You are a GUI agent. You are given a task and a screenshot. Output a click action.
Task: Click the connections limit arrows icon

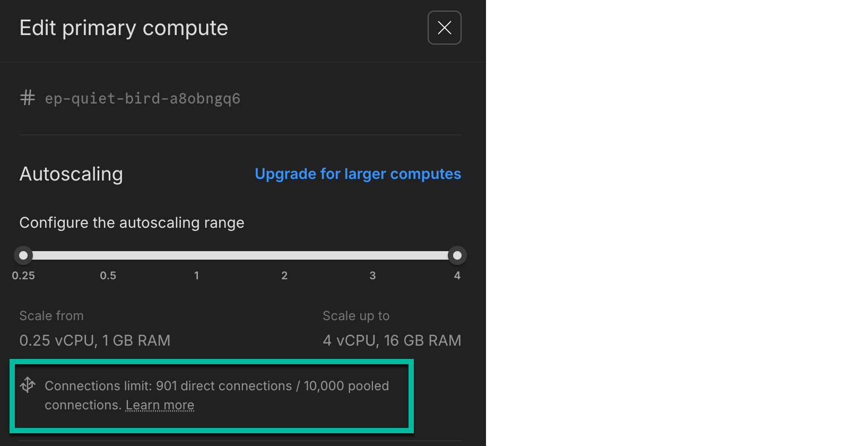(x=28, y=384)
